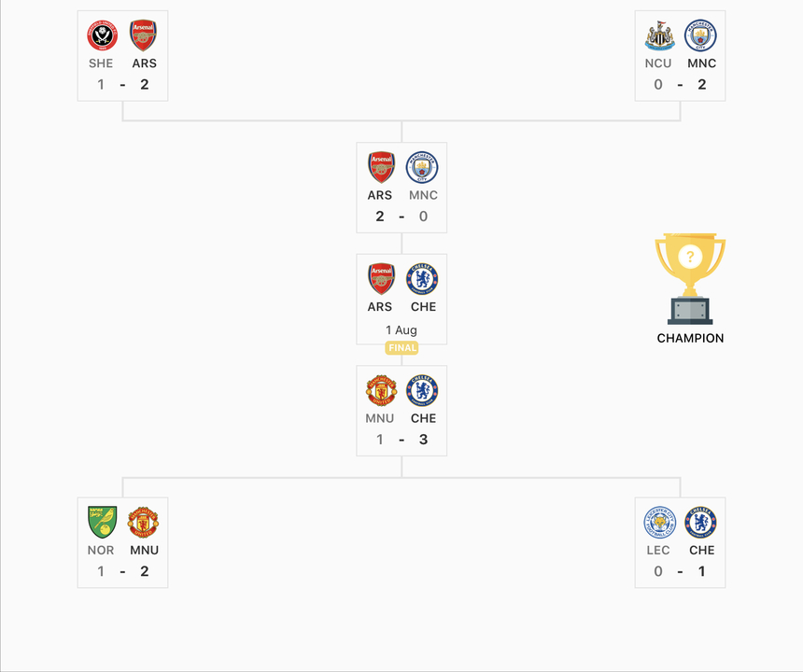Viewport: 803px width, 672px height.
Task: Click the Arsenal crest in the SHE–ARS match
Action: pos(143,35)
